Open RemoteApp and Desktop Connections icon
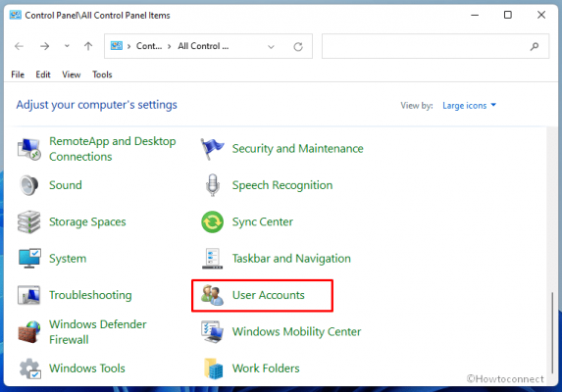 29,149
